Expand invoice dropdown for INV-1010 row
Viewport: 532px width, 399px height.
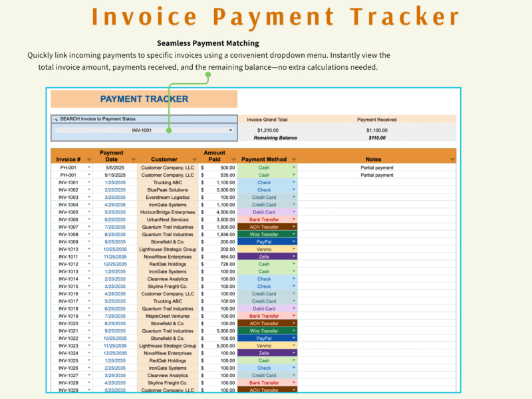tap(89, 249)
